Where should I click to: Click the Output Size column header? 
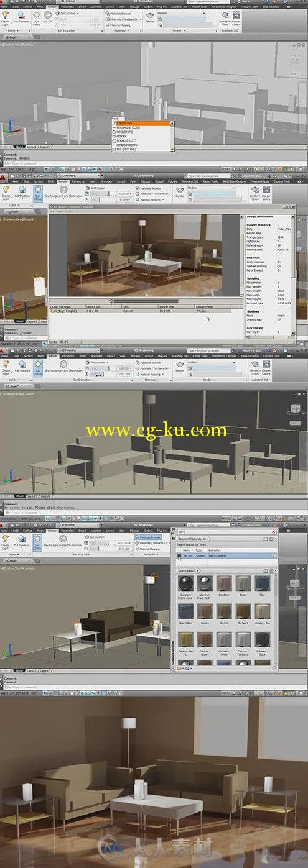[103, 307]
